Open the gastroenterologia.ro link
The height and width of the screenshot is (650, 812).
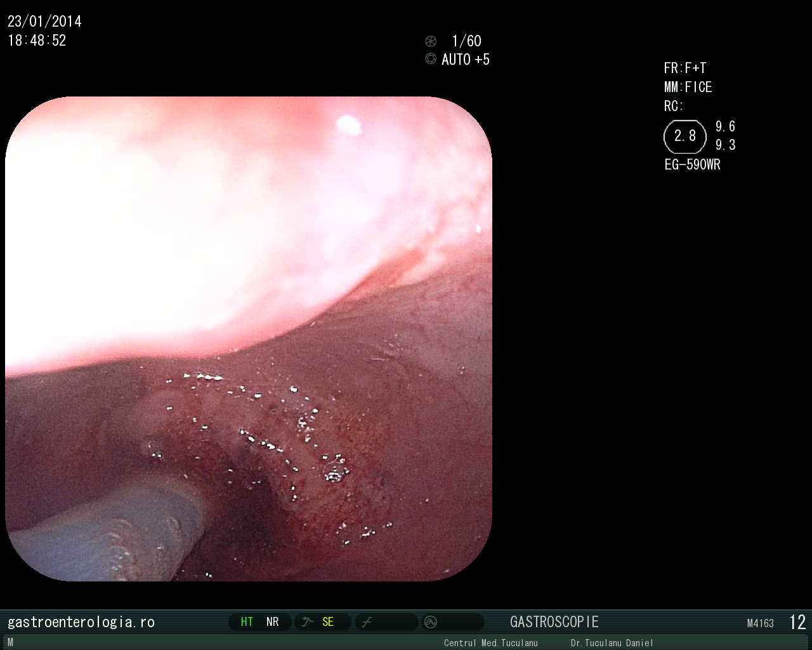click(x=81, y=622)
